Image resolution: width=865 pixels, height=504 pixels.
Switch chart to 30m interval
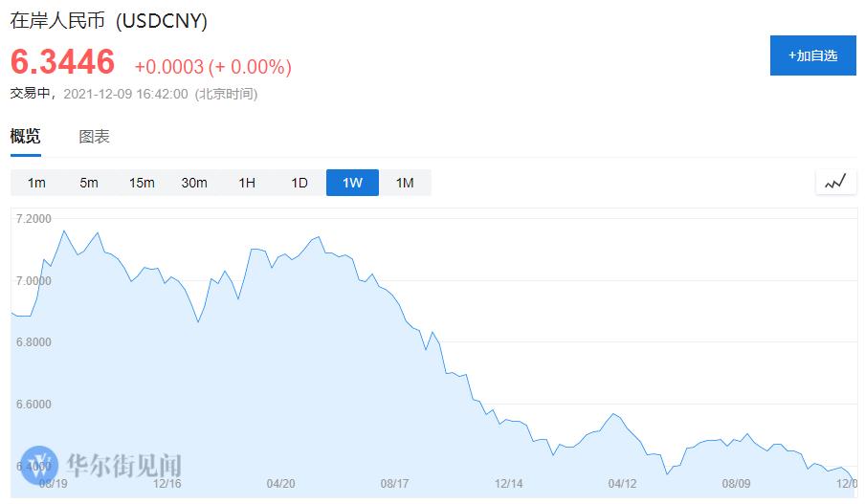click(x=194, y=183)
